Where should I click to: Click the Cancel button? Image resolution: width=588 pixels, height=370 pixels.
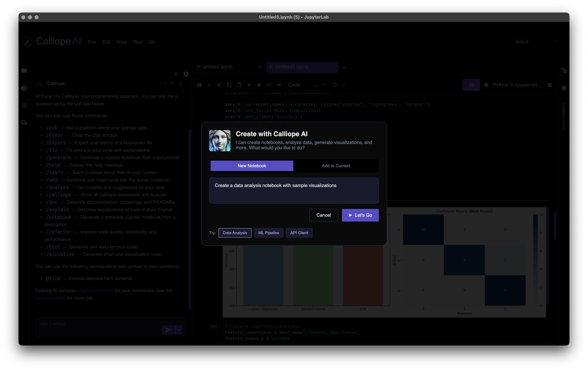tap(324, 215)
